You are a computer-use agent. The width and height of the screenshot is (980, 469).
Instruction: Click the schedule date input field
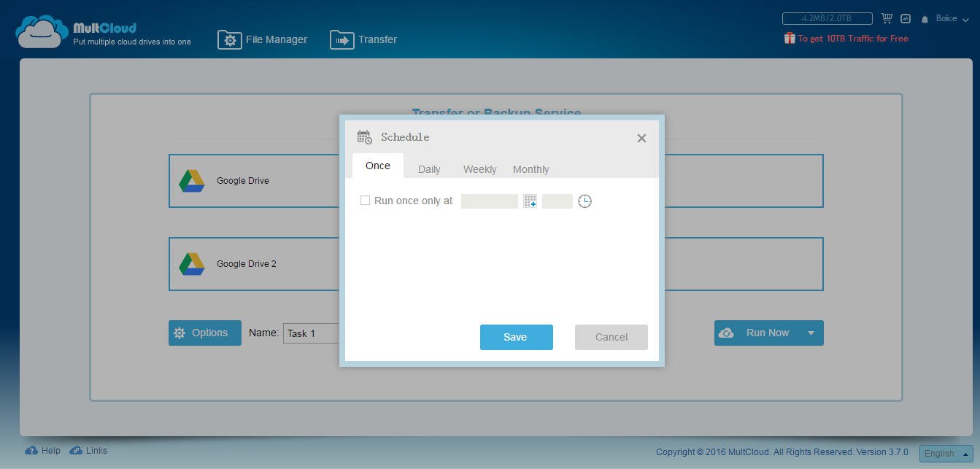click(490, 201)
